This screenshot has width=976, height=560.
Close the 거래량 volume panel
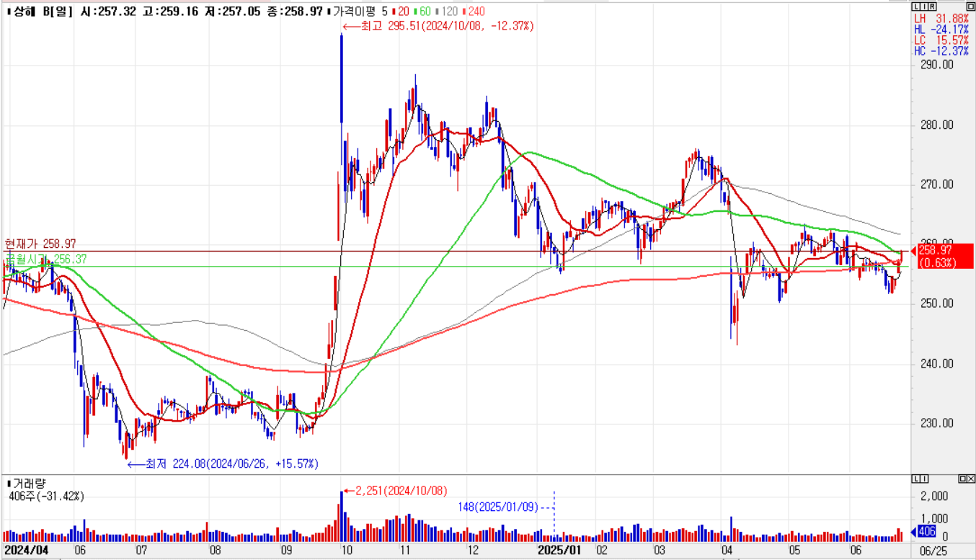(x=970, y=479)
